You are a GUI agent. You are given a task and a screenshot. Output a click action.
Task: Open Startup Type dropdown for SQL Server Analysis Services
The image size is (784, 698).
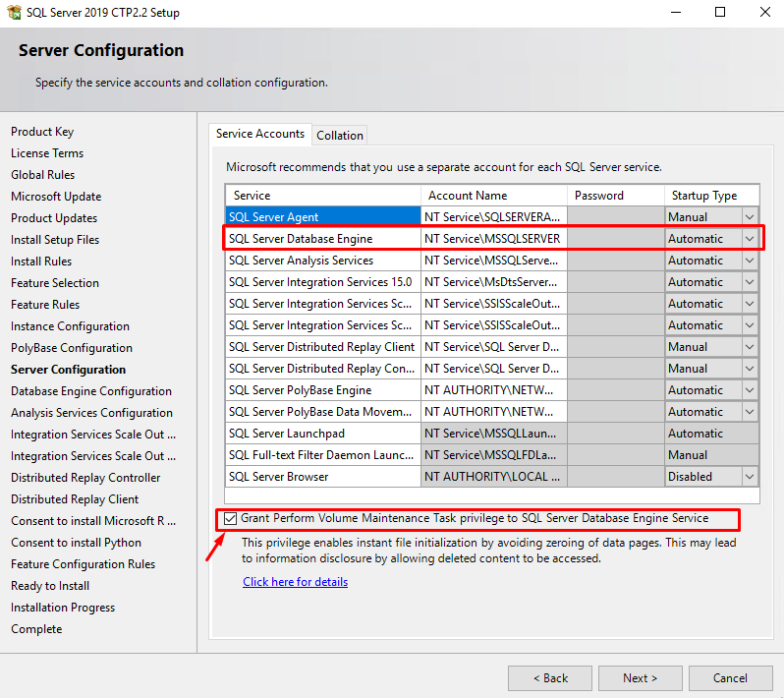pos(749,261)
